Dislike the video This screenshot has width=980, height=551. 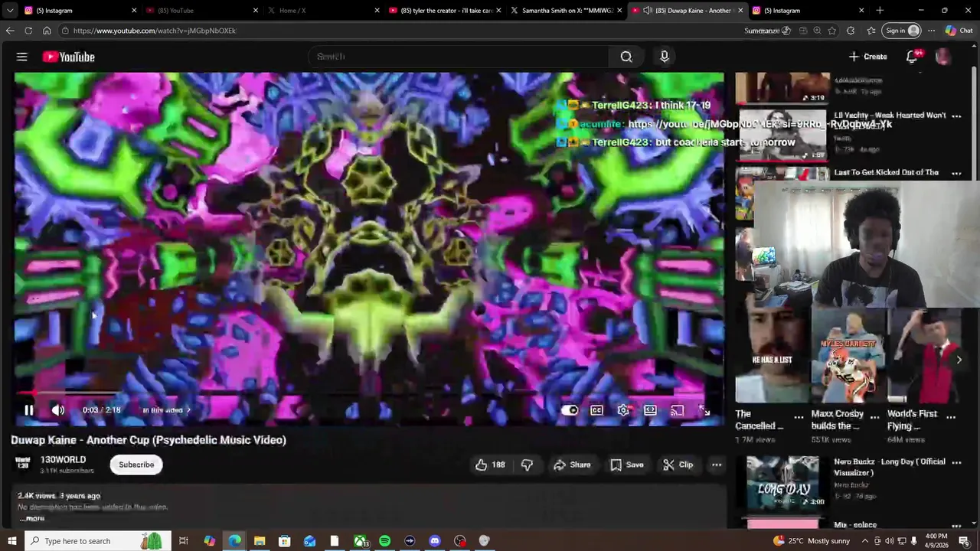(x=527, y=465)
